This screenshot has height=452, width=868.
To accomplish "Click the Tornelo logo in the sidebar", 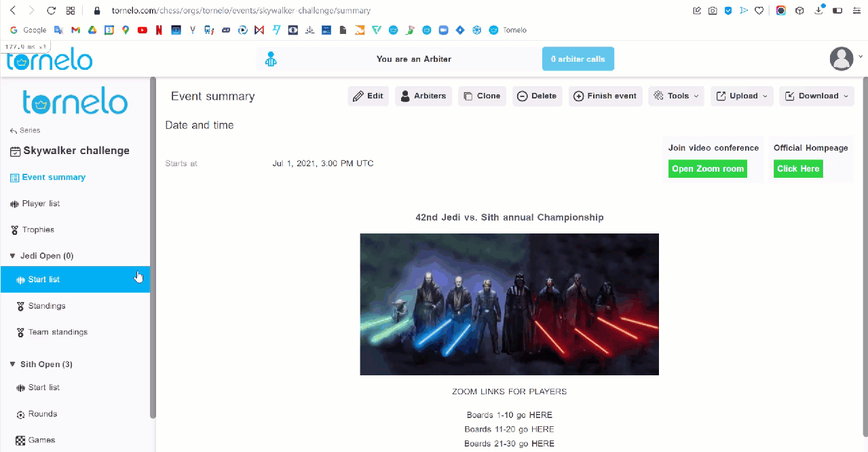I will pyautogui.click(x=75, y=100).
